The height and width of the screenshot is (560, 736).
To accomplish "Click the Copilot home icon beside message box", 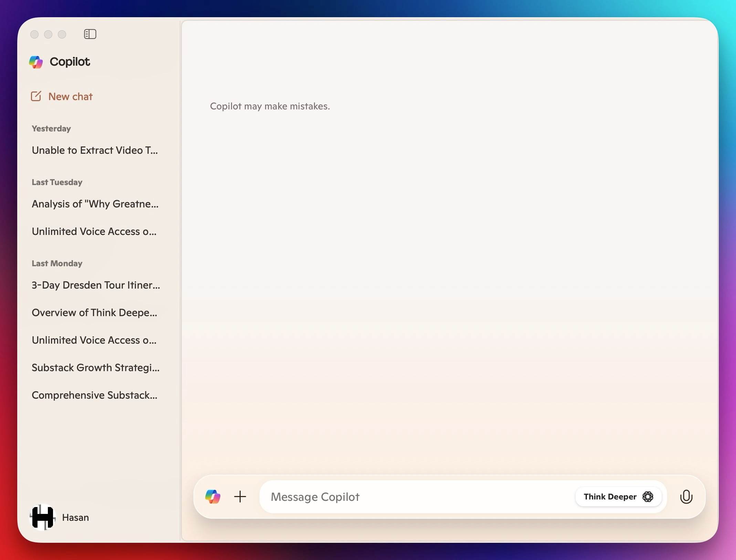I will (213, 497).
